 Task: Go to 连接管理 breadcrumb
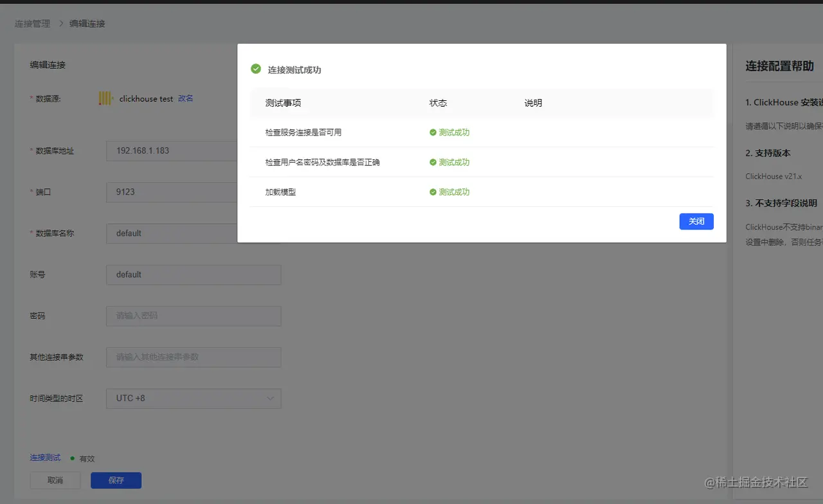coord(32,24)
